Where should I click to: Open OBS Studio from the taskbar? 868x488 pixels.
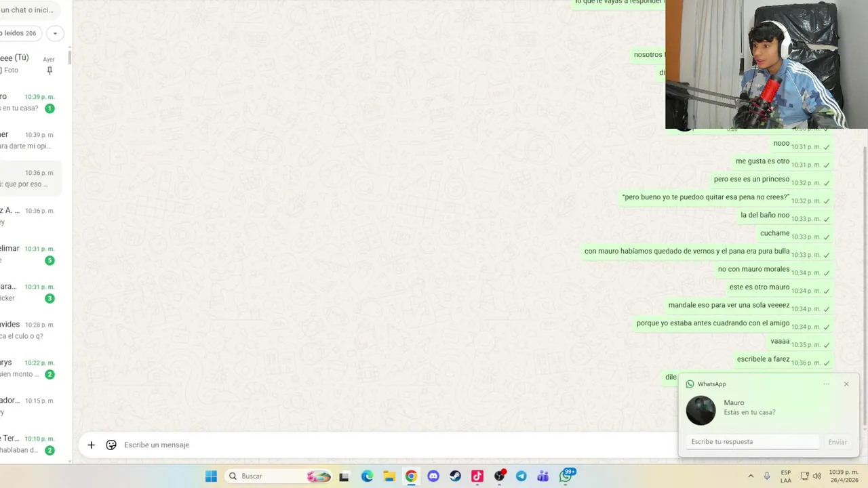pyautogui.click(x=500, y=476)
